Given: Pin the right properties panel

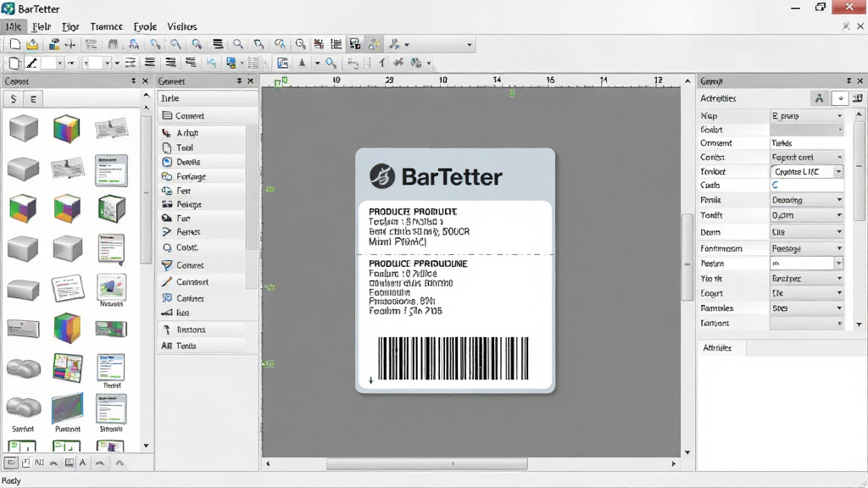Looking at the screenshot, I should click(849, 80).
